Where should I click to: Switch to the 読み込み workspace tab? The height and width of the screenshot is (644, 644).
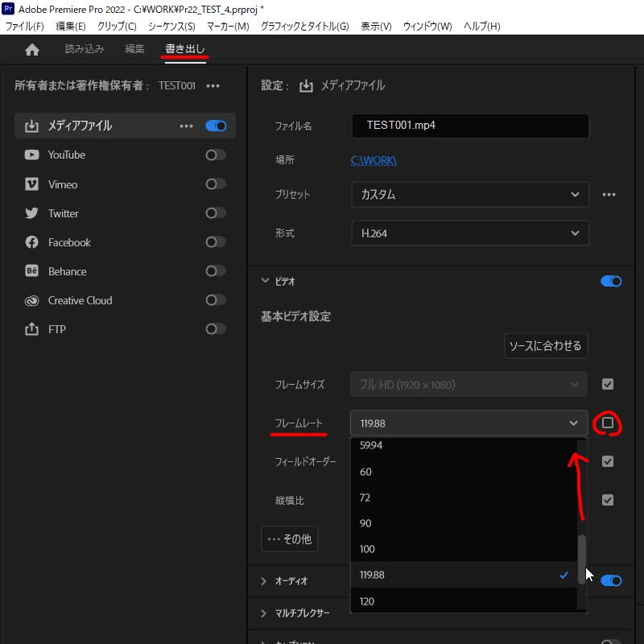pos(85,49)
